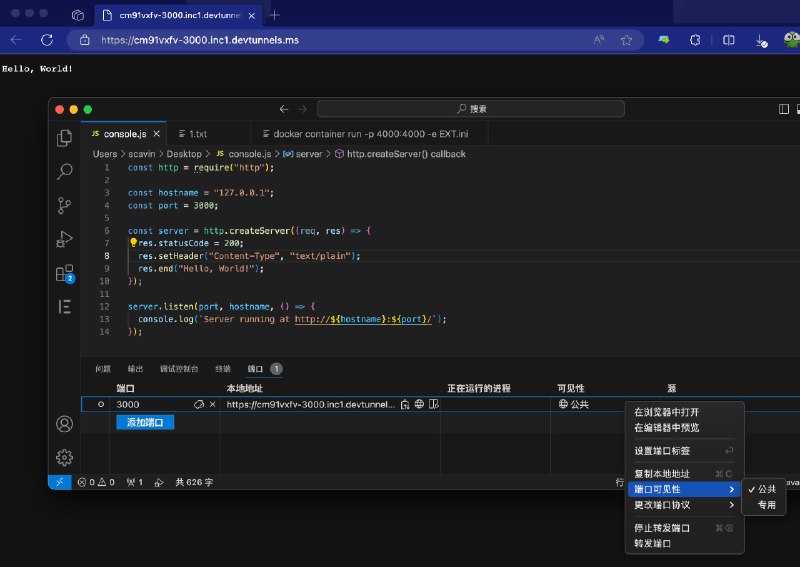Click the VS Code navigate forward arrow

point(303,109)
